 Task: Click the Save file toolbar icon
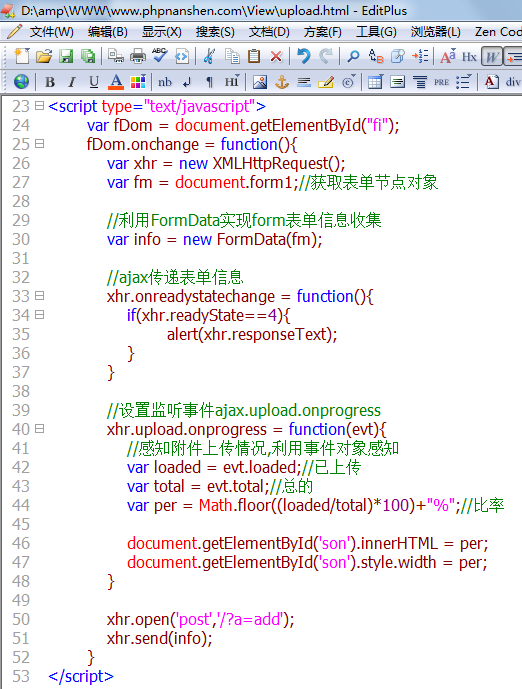(66, 56)
